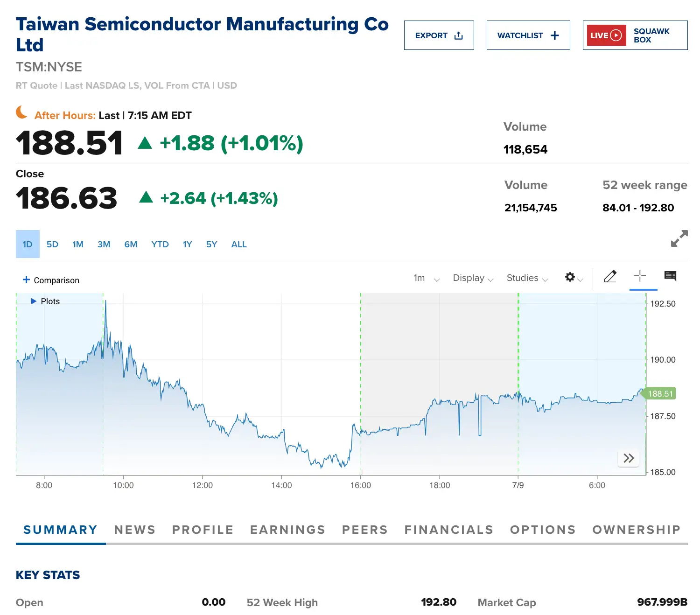Select the 1D chart range
Screen dimensions: 700x615
tap(28, 244)
